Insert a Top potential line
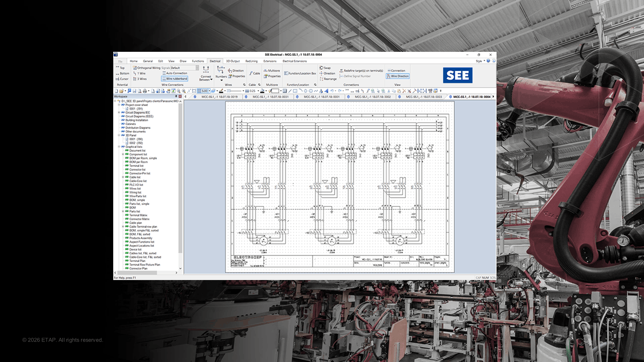 [x=120, y=68]
